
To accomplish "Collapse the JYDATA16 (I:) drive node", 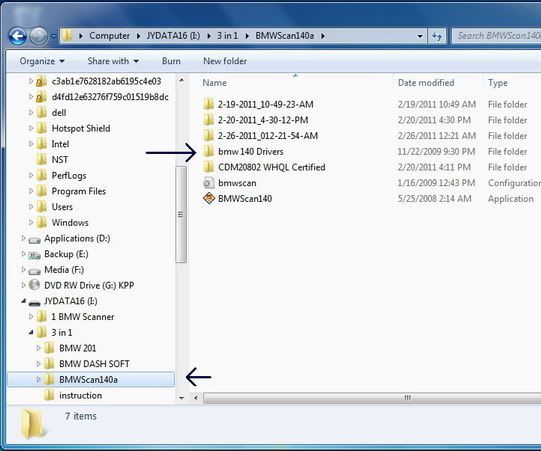I will pyautogui.click(x=23, y=301).
